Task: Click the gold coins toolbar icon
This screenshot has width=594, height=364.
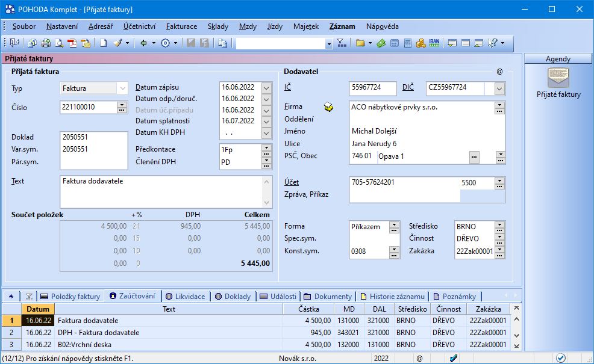Action: point(421,43)
